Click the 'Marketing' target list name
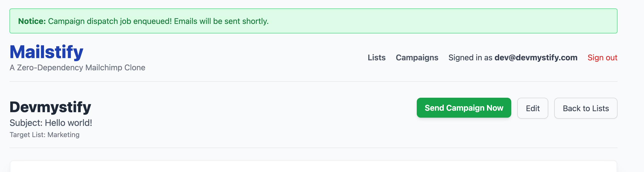This screenshot has width=644, height=172. pos(63,135)
